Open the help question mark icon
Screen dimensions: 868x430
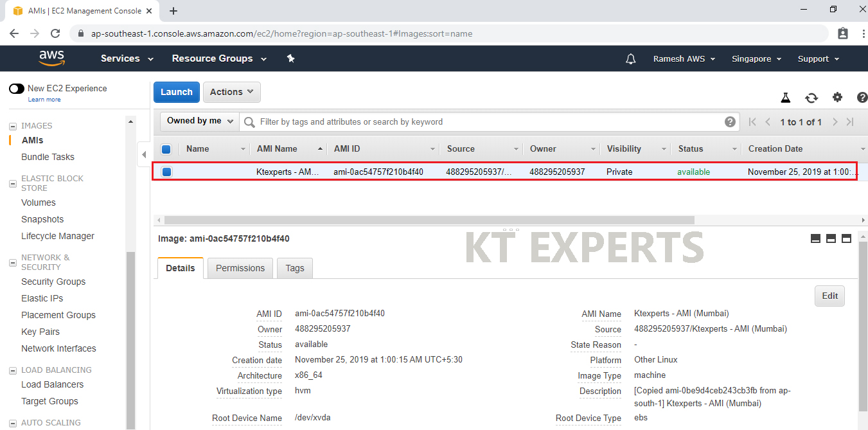coord(862,98)
